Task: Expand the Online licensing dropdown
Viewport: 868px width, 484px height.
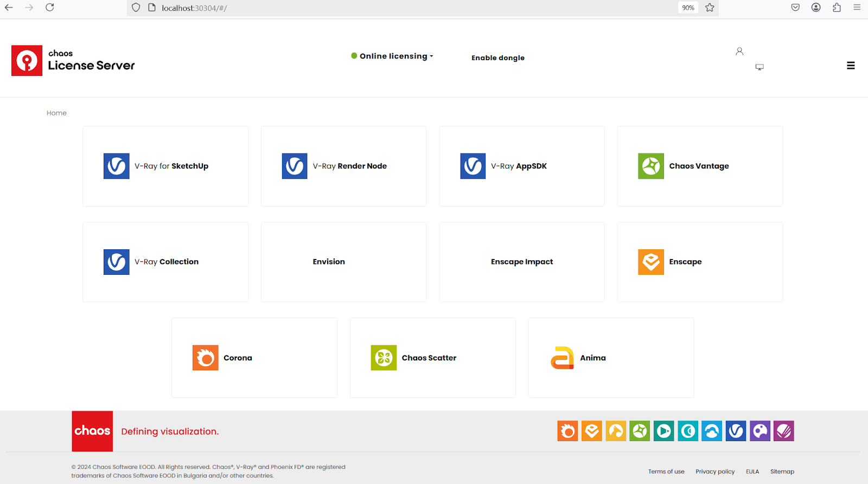Action: (x=393, y=56)
